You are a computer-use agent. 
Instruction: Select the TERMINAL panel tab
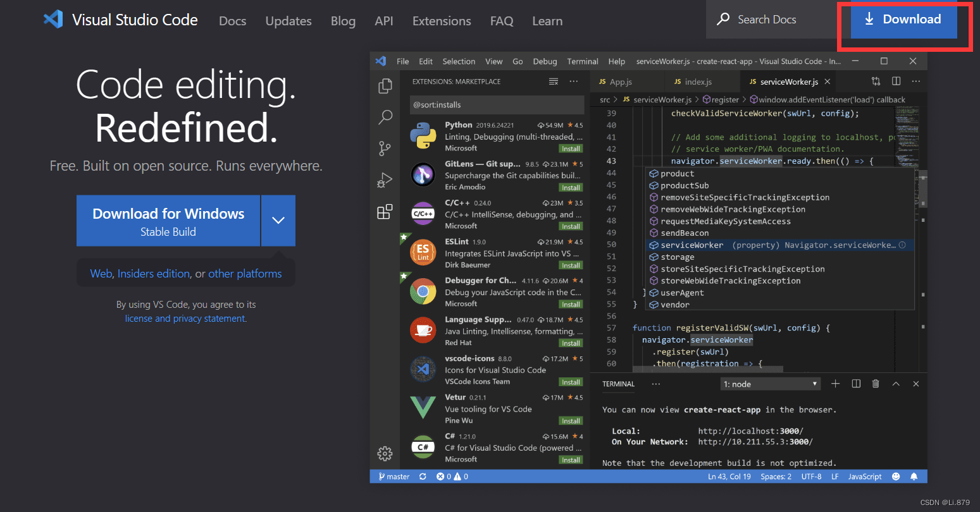point(618,384)
